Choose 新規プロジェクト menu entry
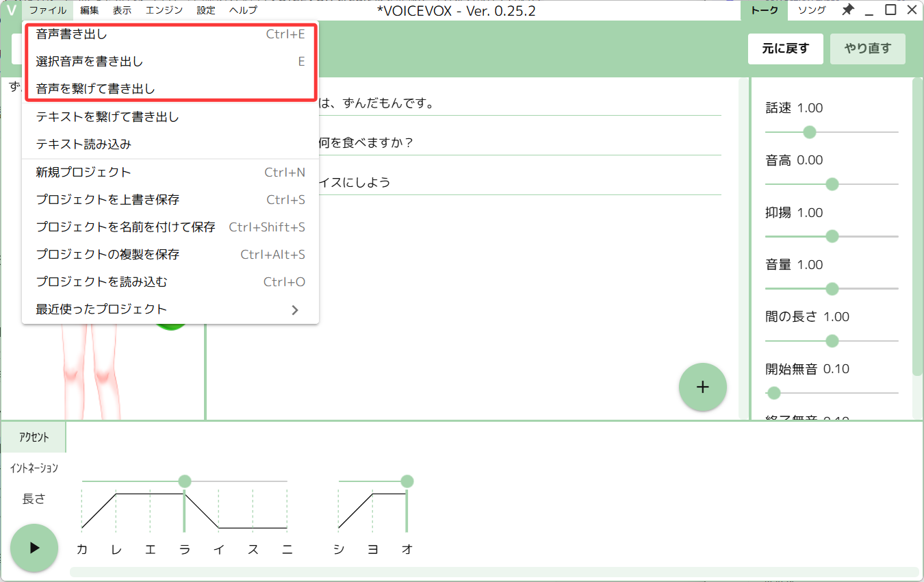Screen dimensions: 924x582 click(x=170, y=173)
